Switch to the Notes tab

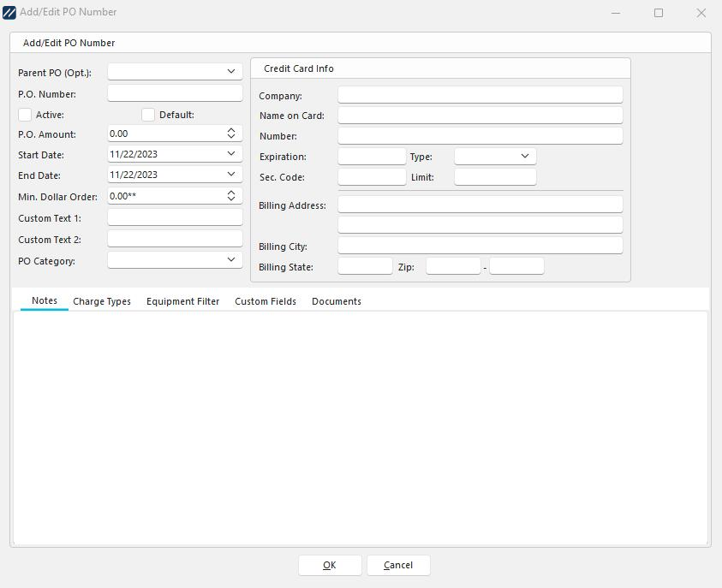click(45, 301)
